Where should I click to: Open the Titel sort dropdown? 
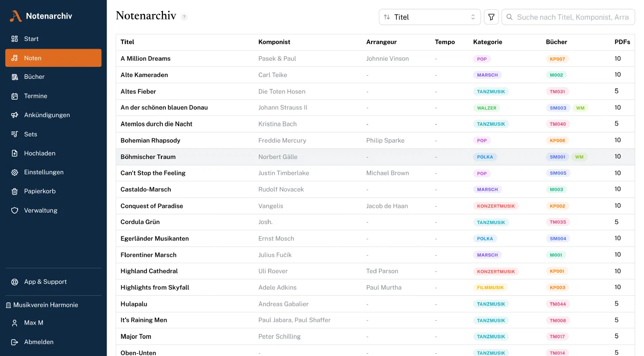tap(430, 17)
